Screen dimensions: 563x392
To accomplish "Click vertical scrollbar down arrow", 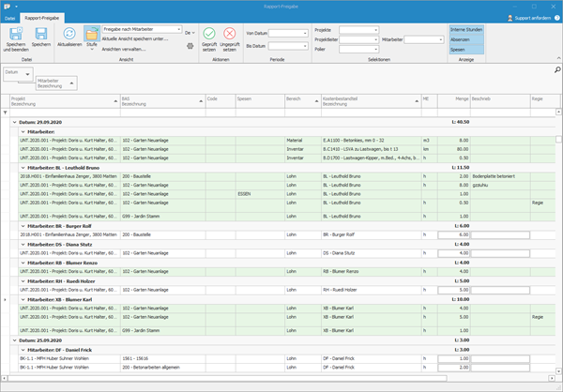I will (558, 370).
